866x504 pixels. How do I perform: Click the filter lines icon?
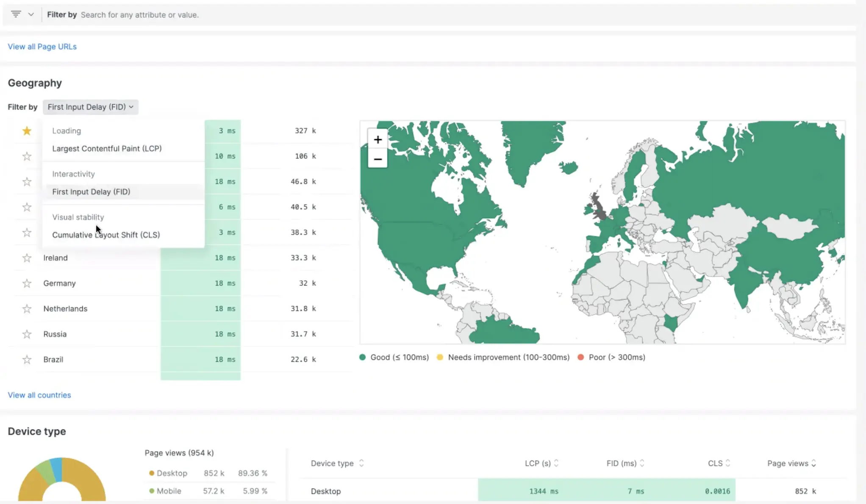(16, 14)
